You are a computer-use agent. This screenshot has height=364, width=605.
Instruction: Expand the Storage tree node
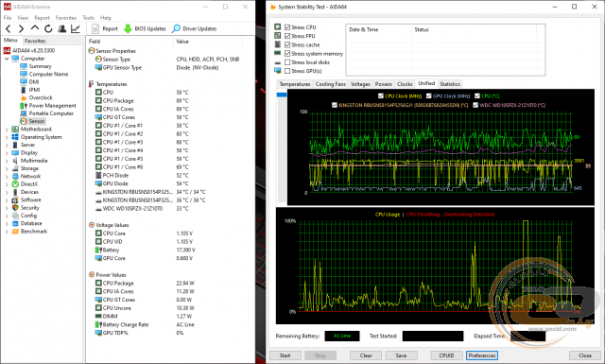pos(7,168)
